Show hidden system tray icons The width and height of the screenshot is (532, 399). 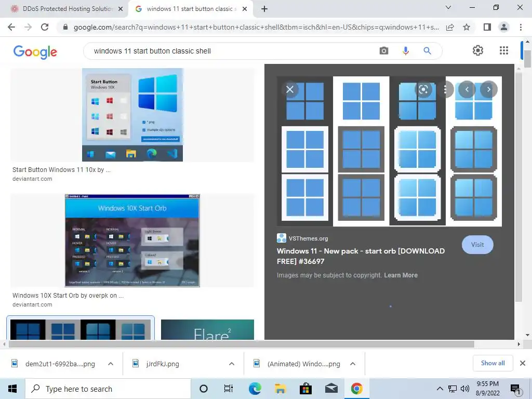pyautogui.click(x=440, y=389)
